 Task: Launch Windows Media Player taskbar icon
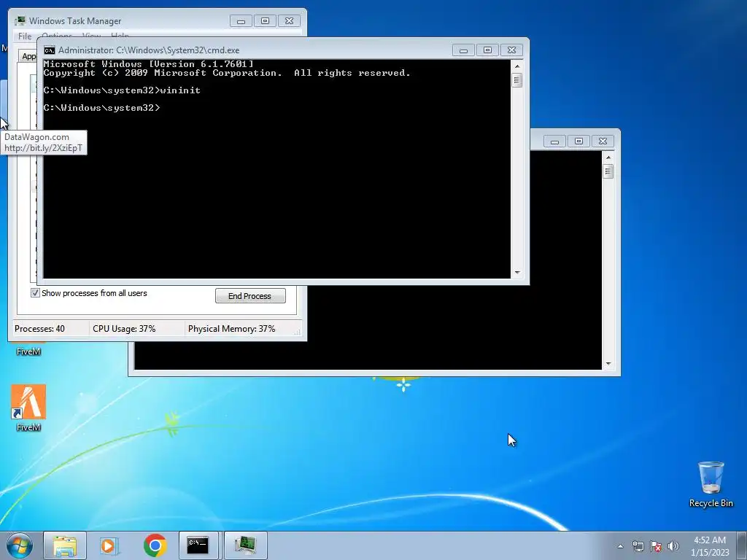109,545
